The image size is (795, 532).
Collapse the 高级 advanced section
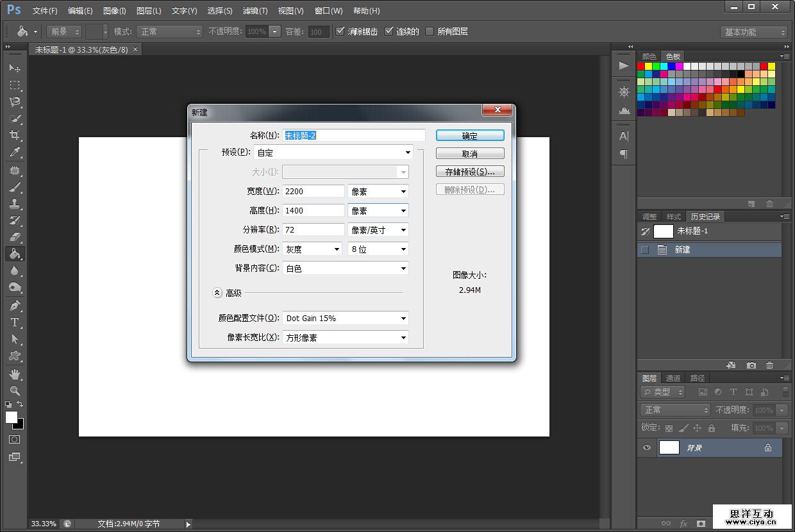pos(217,293)
